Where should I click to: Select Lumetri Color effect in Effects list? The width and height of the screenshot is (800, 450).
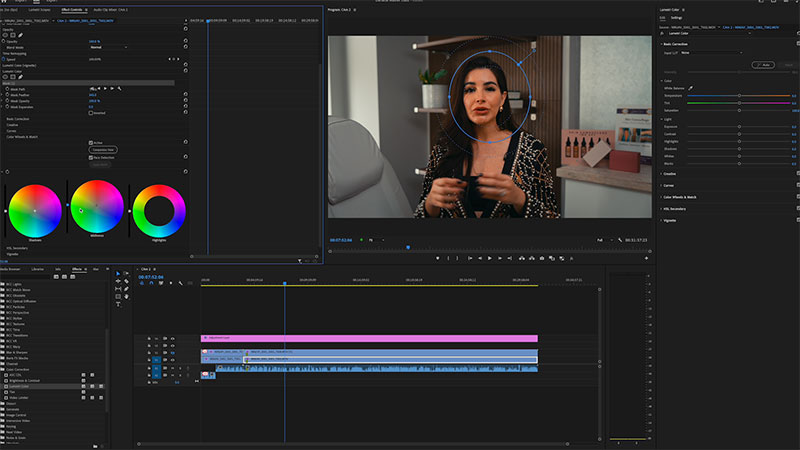pyautogui.click(x=19, y=386)
